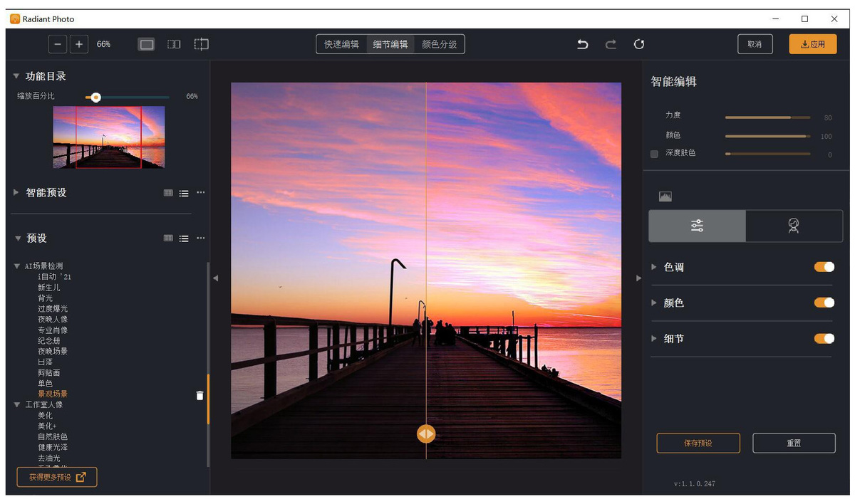The image size is (855, 504).
Task: Redo the last undone edit
Action: click(611, 44)
